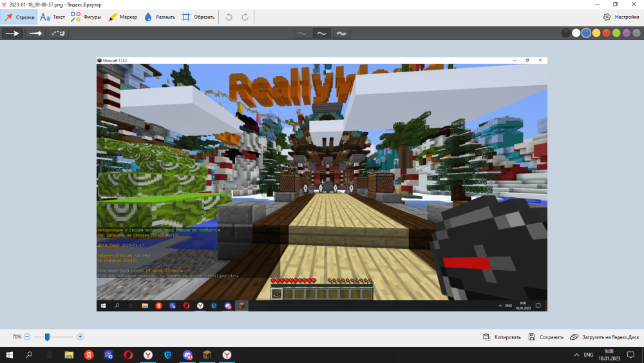Pick the gray color swatch
Screen dimensions: 644x363
637,34
